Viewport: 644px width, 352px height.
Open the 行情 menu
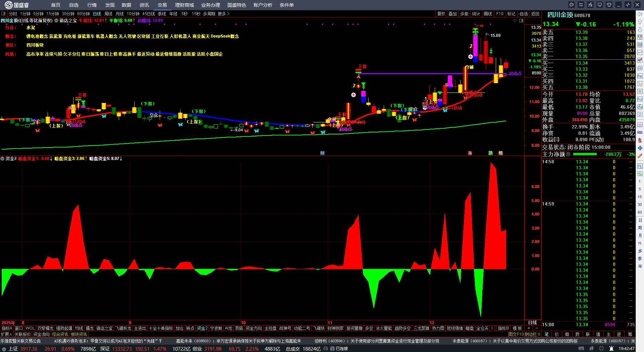pyautogui.click(x=92, y=5)
